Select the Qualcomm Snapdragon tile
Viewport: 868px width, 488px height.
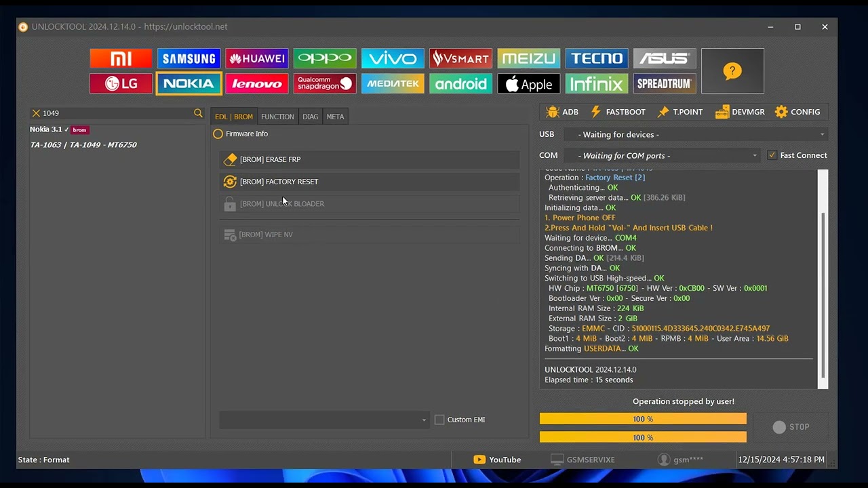point(324,84)
